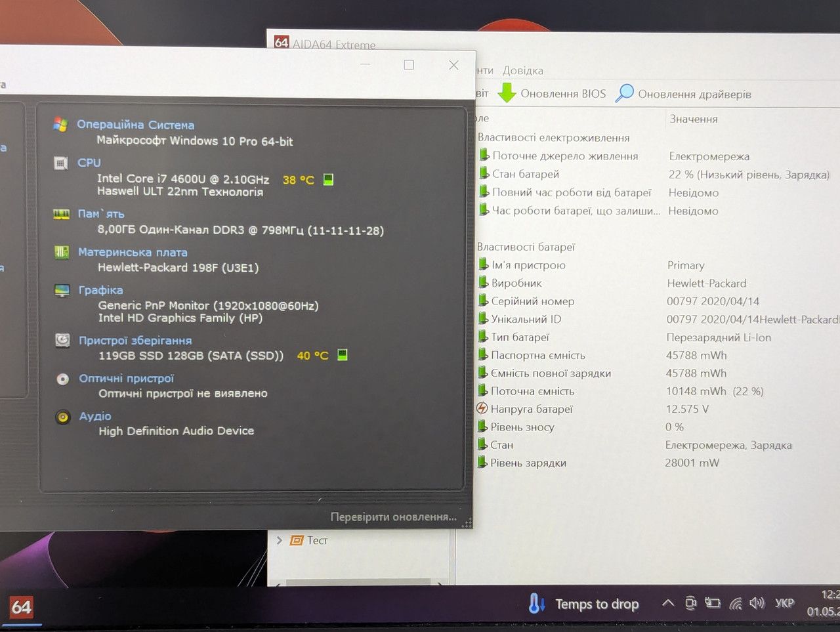The width and height of the screenshot is (840, 632).
Task: Click the Пам'ять RAM module icon
Action: click(x=61, y=214)
